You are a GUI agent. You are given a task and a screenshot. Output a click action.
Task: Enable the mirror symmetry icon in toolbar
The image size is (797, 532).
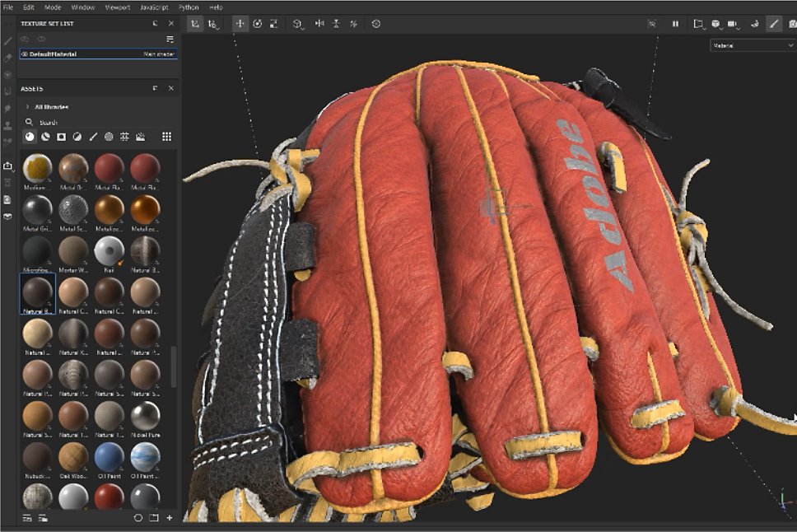click(x=319, y=23)
